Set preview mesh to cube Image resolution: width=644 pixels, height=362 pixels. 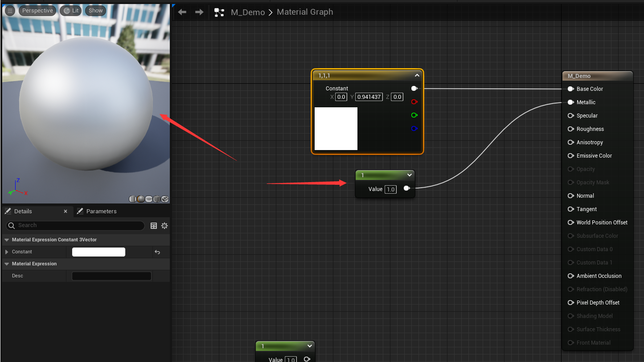tap(157, 199)
